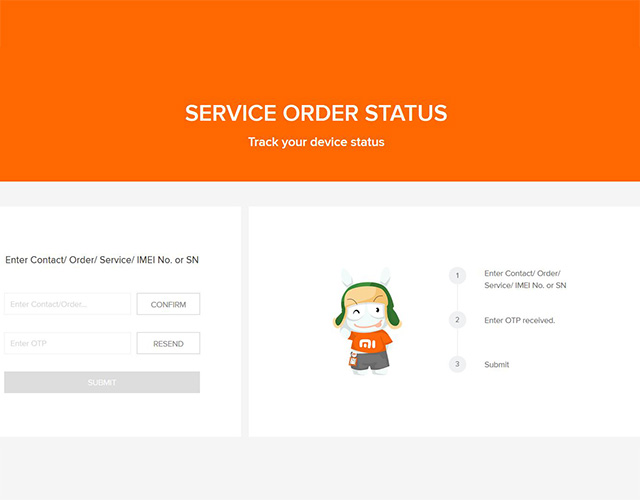The height and width of the screenshot is (500, 640).
Task: Click the Mi bunny mascot image
Action: tap(367, 321)
